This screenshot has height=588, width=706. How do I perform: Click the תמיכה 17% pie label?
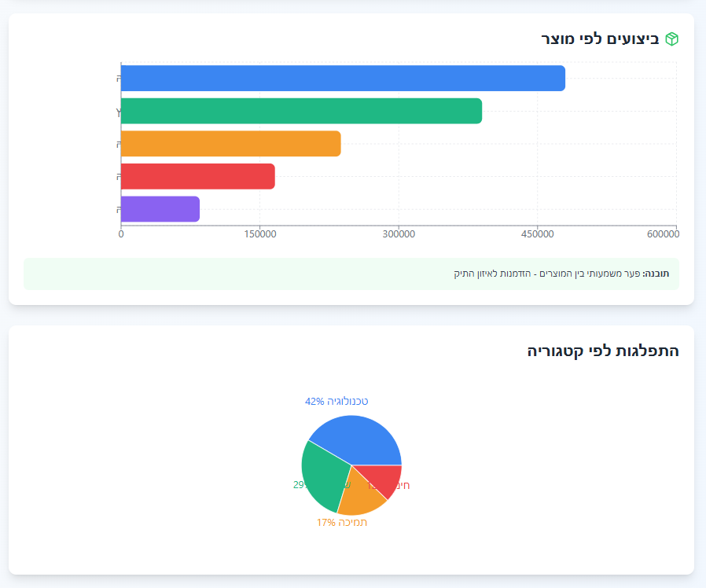click(x=342, y=523)
